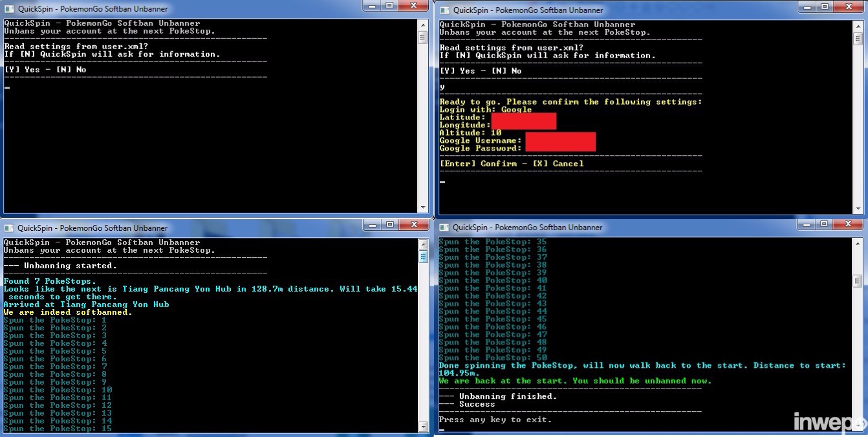The width and height of the screenshot is (868, 437).
Task: Maximize the window asking to read user.xml
Action: 389,6
